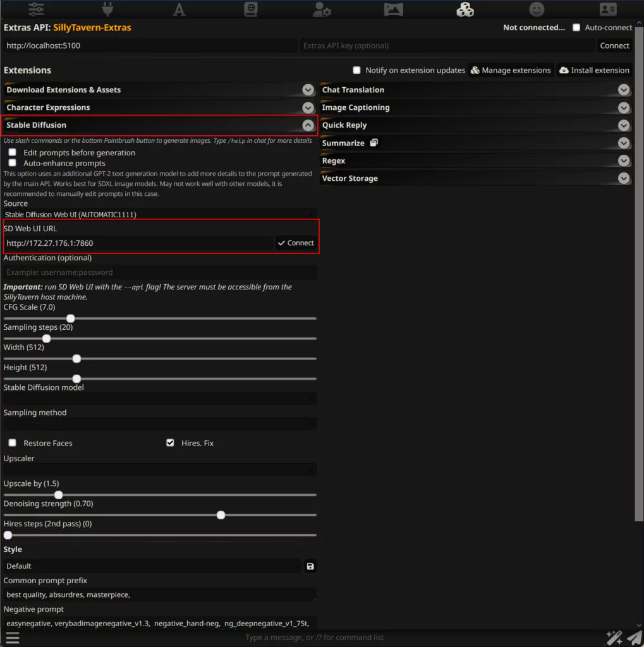The height and width of the screenshot is (647, 644).
Task: Expand Vector Storage section
Action: [475, 178]
